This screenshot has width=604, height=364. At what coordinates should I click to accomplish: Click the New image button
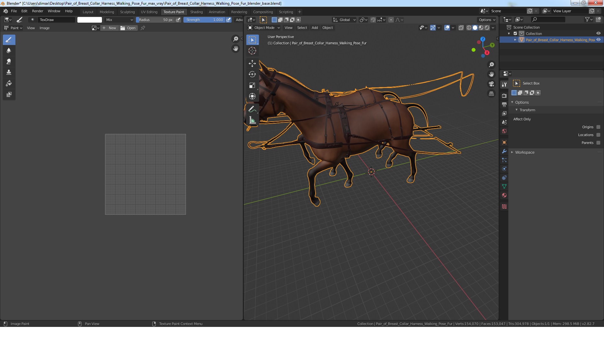[109, 28]
